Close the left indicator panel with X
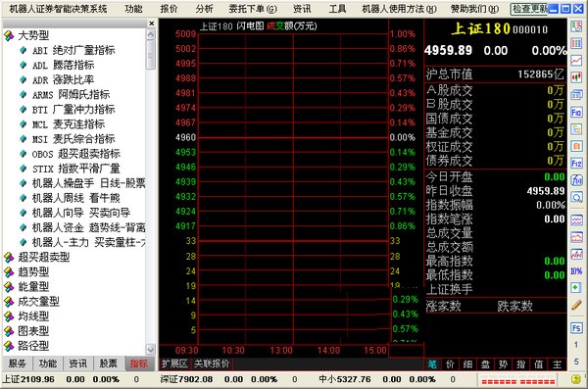588x389 pixels. point(152,24)
